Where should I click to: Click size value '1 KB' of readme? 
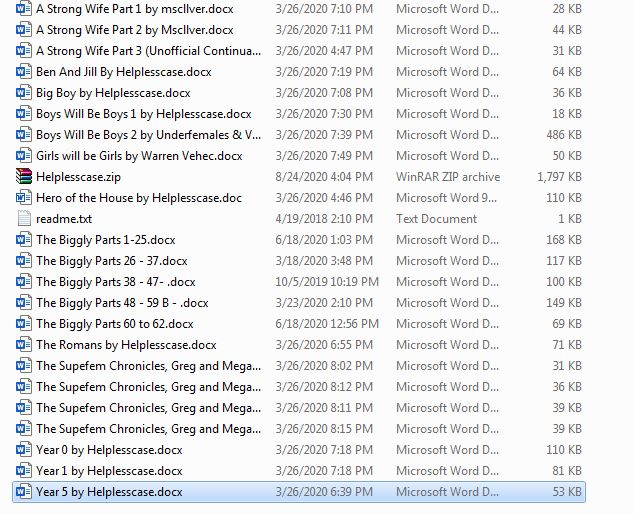coord(570,219)
